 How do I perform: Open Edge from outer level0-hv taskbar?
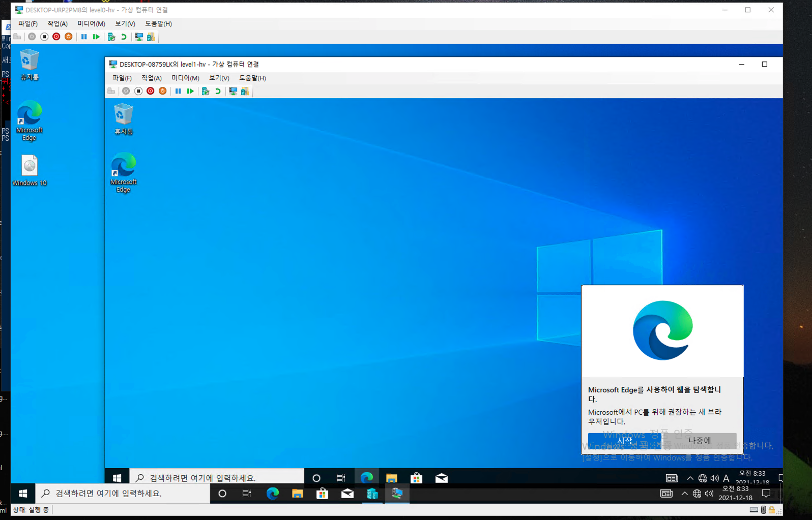click(x=272, y=493)
